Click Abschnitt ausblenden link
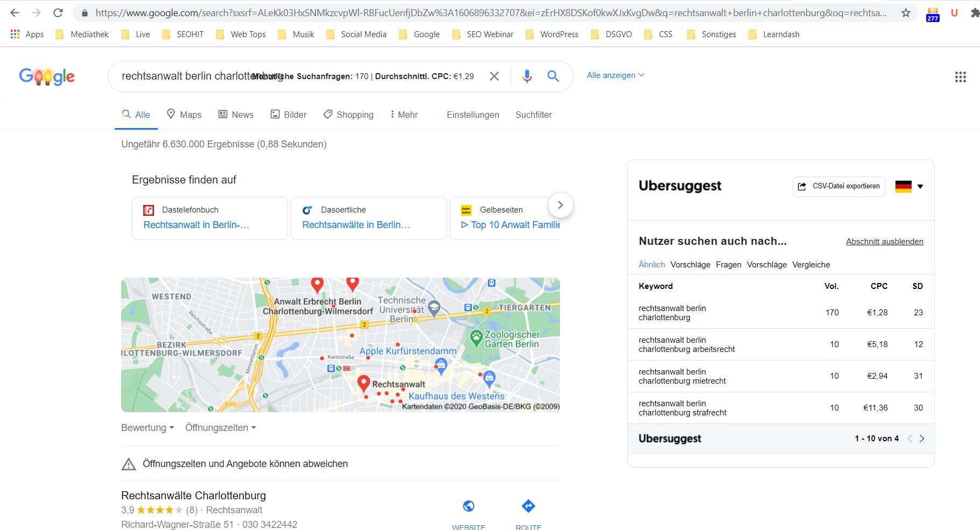 pyautogui.click(x=884, y=242)
